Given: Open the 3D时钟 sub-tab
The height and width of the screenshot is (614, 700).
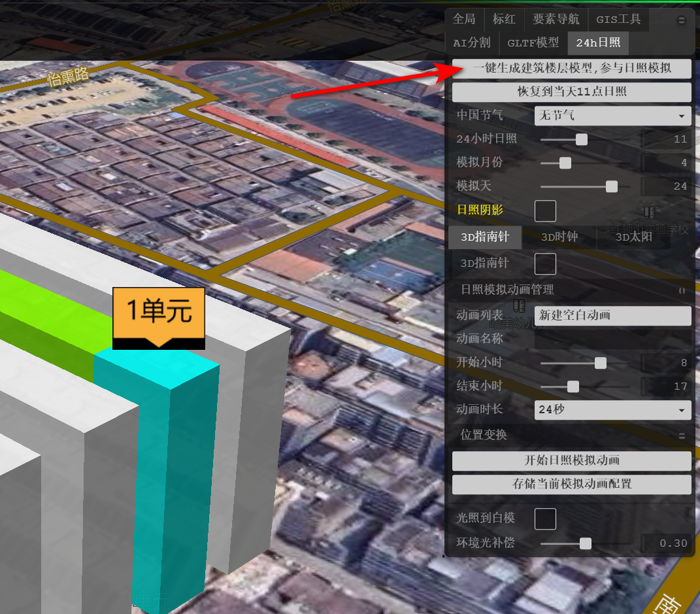Looking at the screenshot, I should point(559,237).
